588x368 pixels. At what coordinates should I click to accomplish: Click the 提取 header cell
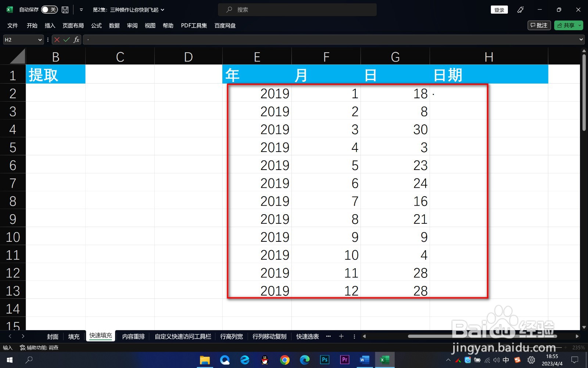point(55,75)
